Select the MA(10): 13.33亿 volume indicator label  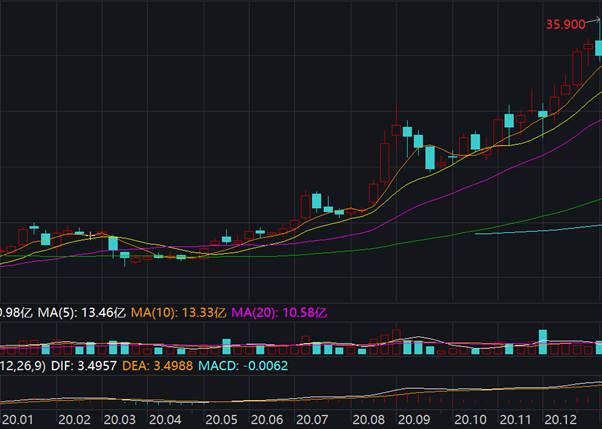click(x=179, y=313)
